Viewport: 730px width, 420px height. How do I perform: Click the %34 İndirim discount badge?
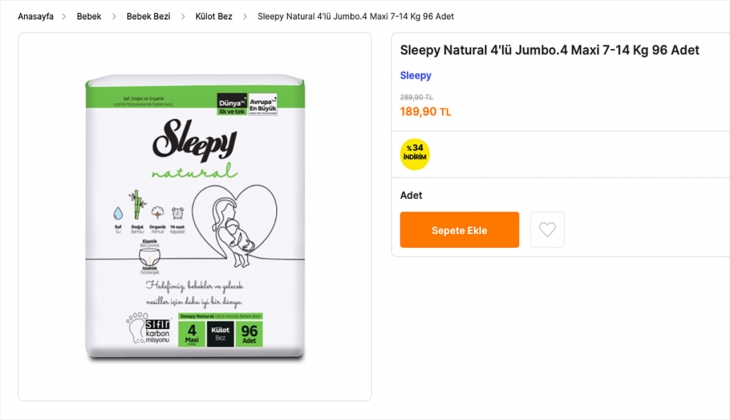click(415, 153)
